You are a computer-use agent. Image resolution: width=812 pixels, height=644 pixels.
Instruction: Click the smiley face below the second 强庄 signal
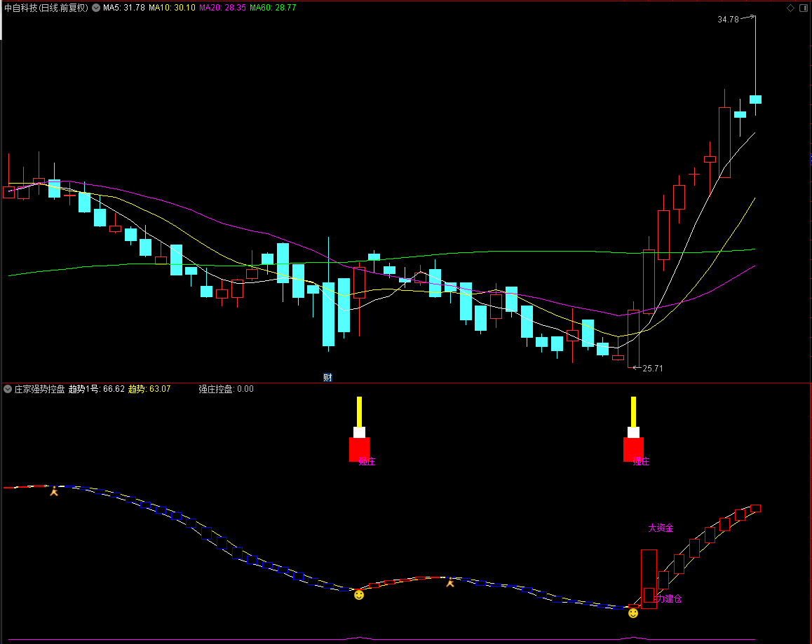pyautogui.click(x=632, y=613)
